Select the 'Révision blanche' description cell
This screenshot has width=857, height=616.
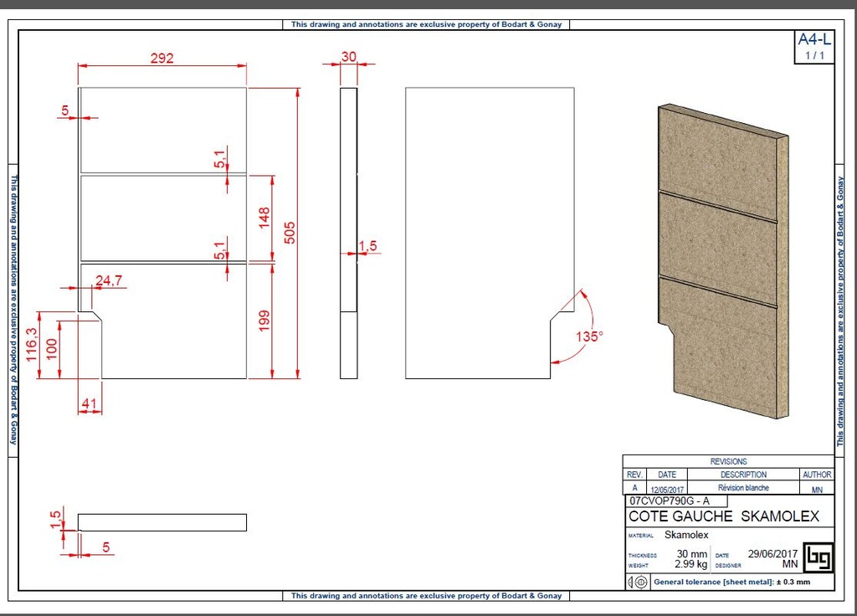(x=743, y=488)
